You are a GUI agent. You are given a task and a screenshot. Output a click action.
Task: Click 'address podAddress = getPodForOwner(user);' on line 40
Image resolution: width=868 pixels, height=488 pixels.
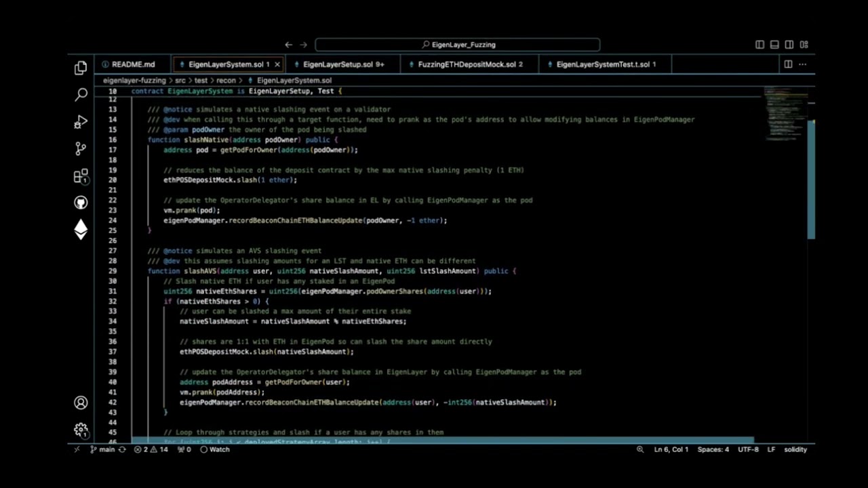click(264, 382)
